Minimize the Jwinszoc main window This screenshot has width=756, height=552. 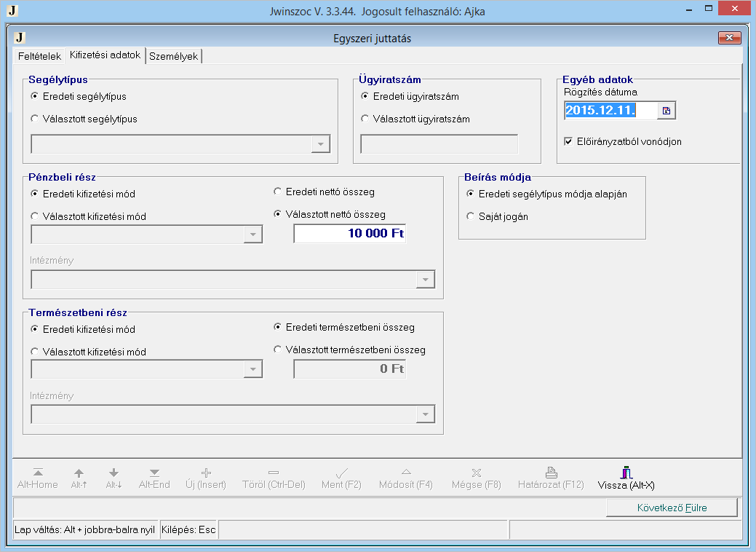point(689,8)
